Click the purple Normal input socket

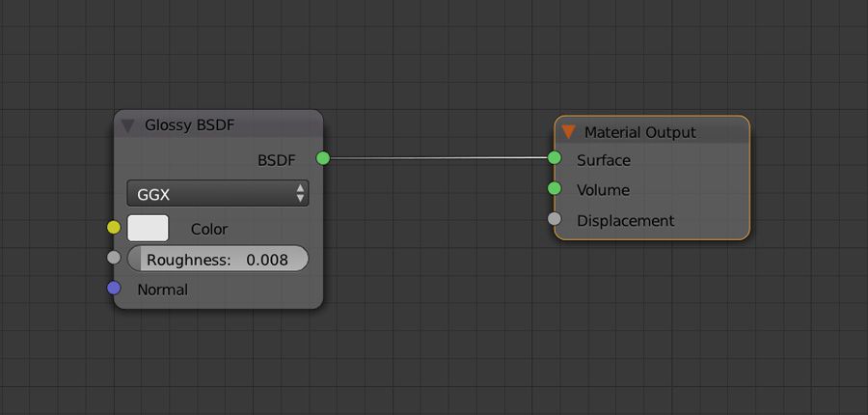point(114,289)
